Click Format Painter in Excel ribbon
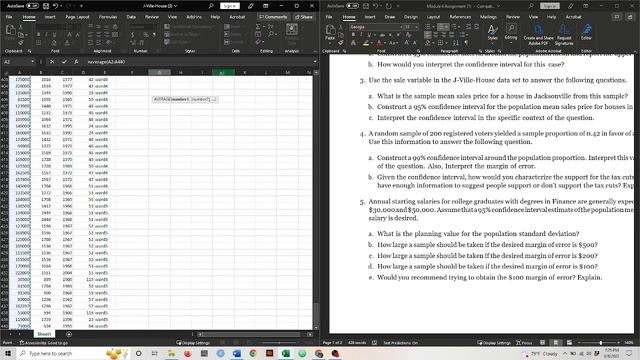The height and width of the screenshot is (360, 640). click(x=21, y=42)
